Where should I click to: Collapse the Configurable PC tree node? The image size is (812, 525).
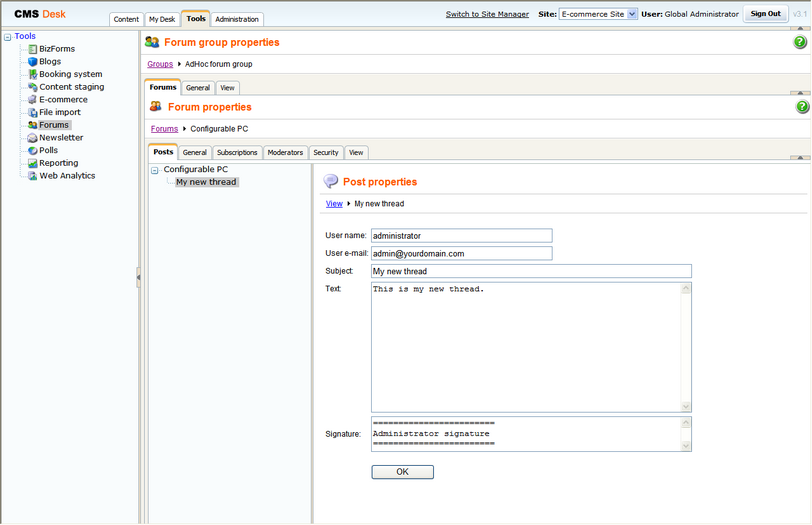(x=154, y=170)
